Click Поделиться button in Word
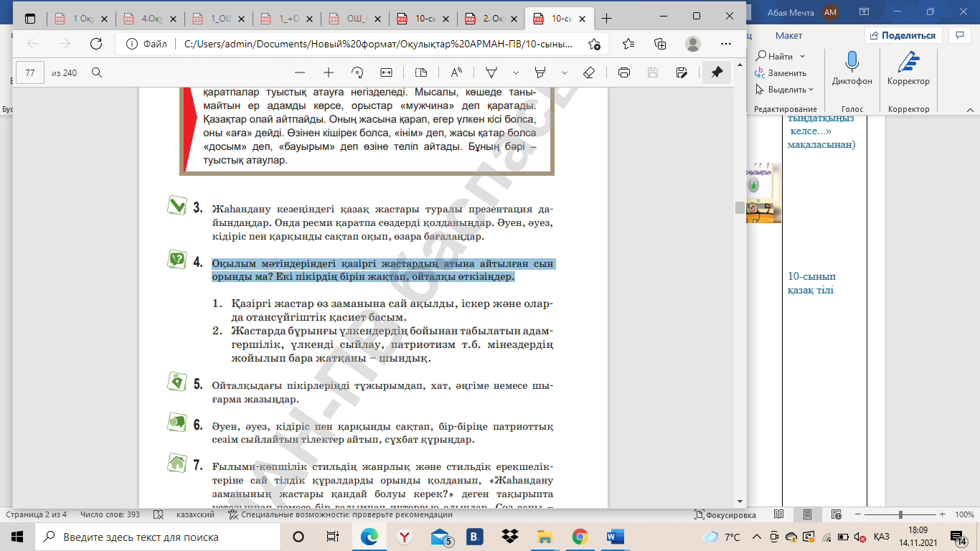 903,35
